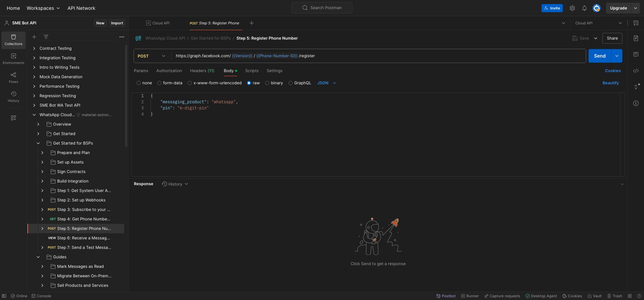Switch to the Params tab
Viewport: 644px width, 300px height.
(141, 71)
